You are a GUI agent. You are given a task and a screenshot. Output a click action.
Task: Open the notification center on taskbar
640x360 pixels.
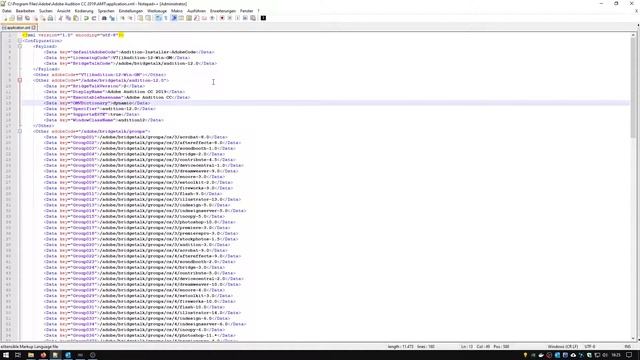coord(629,355)
